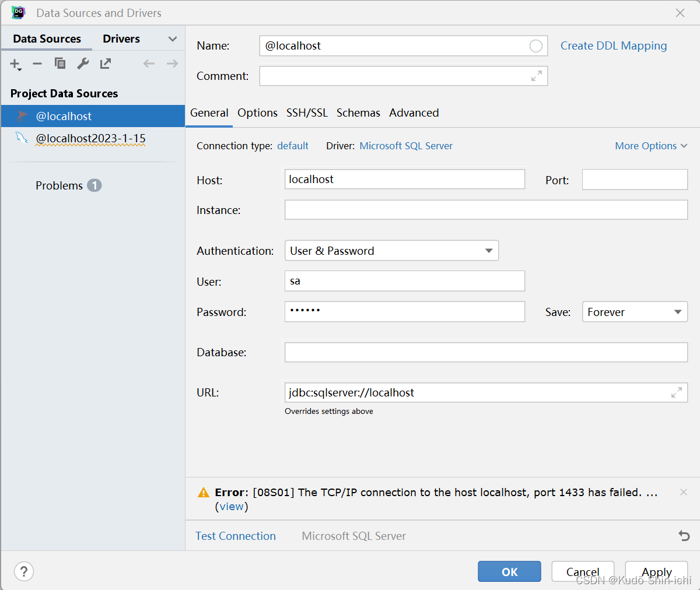700x590 pixels.
Task: Click the error warning triangle icon
Action: [204, 493]
